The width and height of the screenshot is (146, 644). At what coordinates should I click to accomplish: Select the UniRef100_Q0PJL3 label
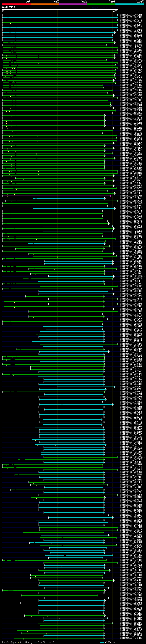pyautogui.click(x=131, y=208)
